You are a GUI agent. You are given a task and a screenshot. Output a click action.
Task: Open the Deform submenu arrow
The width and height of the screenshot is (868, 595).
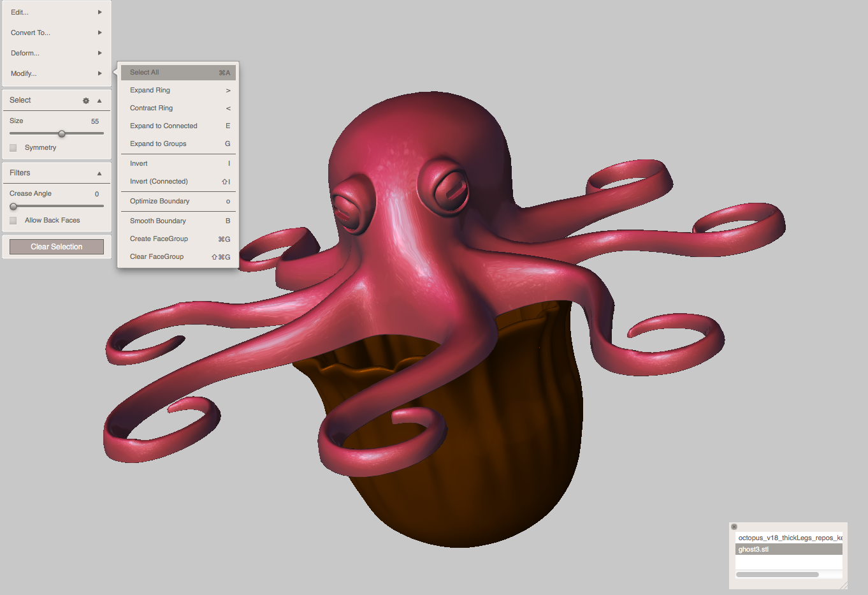click(99, 53)
